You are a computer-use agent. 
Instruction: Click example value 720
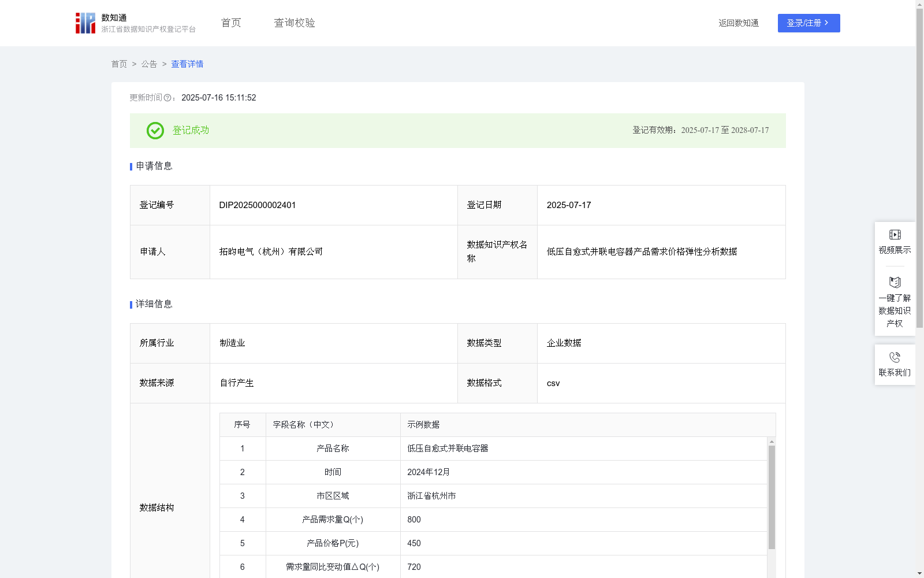414,567
